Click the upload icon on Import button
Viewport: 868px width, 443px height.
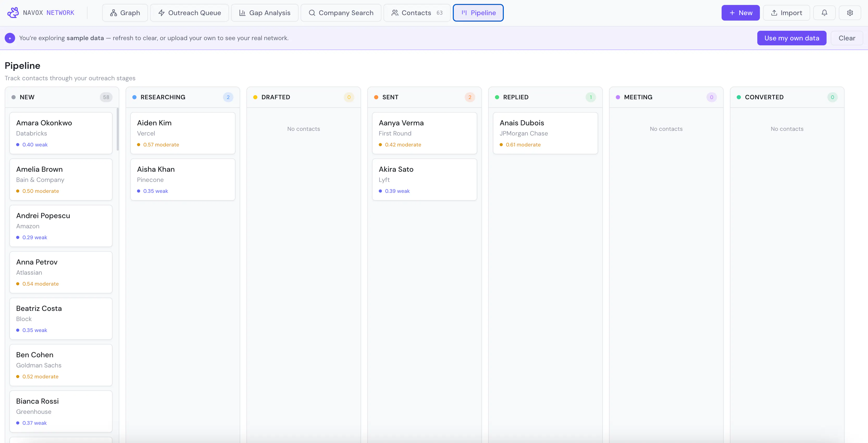(774, 13)
